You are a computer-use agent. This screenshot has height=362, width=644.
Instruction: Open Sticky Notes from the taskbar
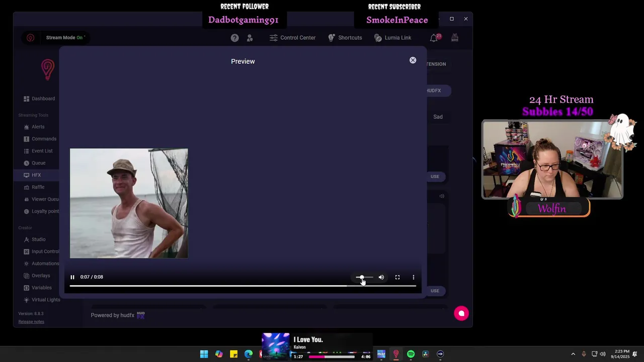click(234, 354)
